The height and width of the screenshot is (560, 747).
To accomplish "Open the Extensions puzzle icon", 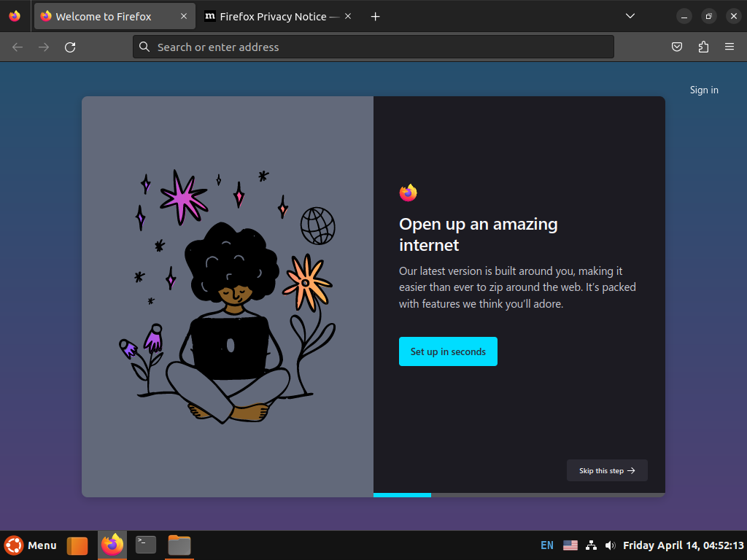I will point(703,47).
